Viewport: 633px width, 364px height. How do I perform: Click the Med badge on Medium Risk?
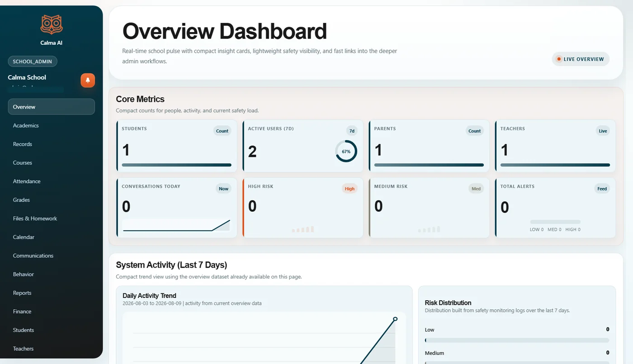point(476,189)
